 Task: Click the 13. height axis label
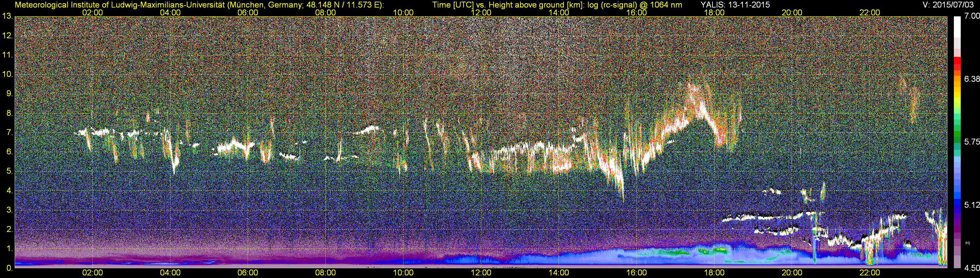(7, 16)
